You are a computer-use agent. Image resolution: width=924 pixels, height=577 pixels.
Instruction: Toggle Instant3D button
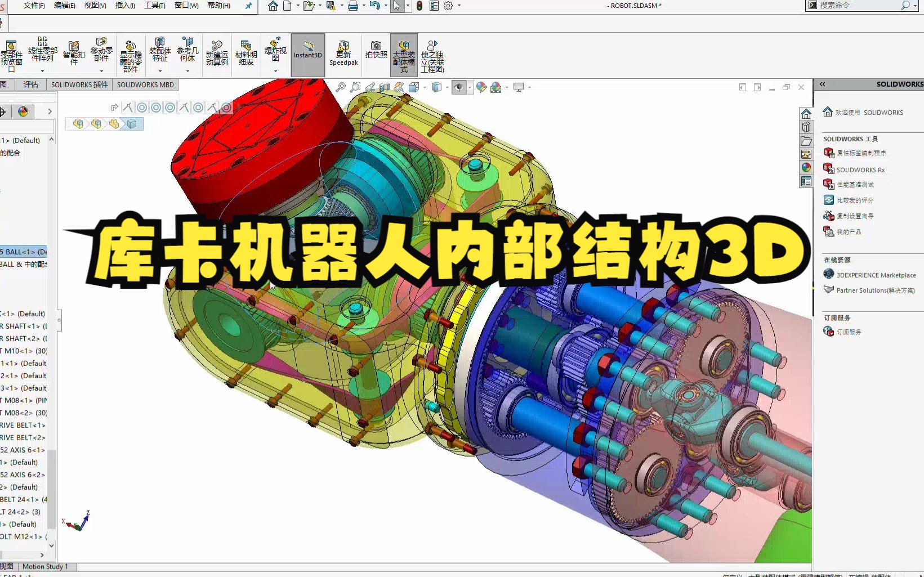(307, 55)
